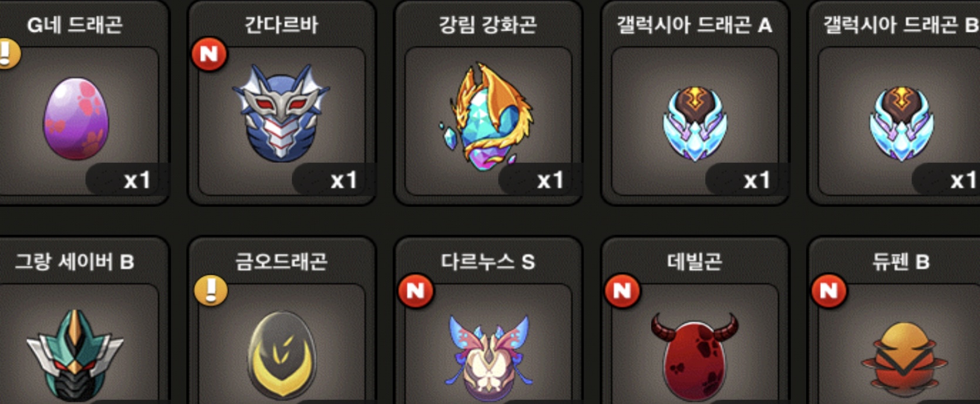Pick the 갤럭시아 드래곤 B egg

[x=901, y=124]
